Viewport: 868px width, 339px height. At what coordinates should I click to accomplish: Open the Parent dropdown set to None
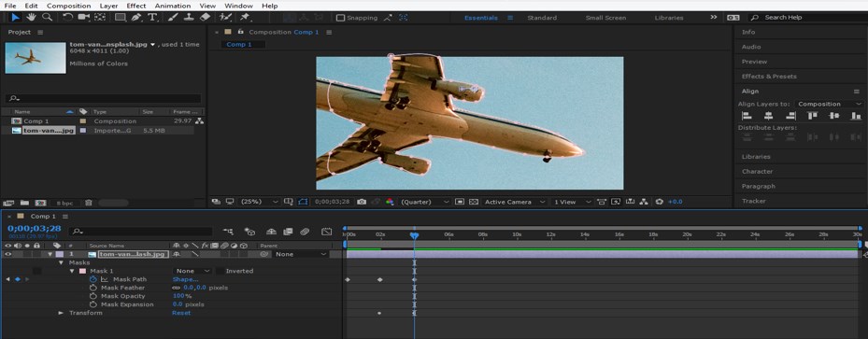point(301,254)
